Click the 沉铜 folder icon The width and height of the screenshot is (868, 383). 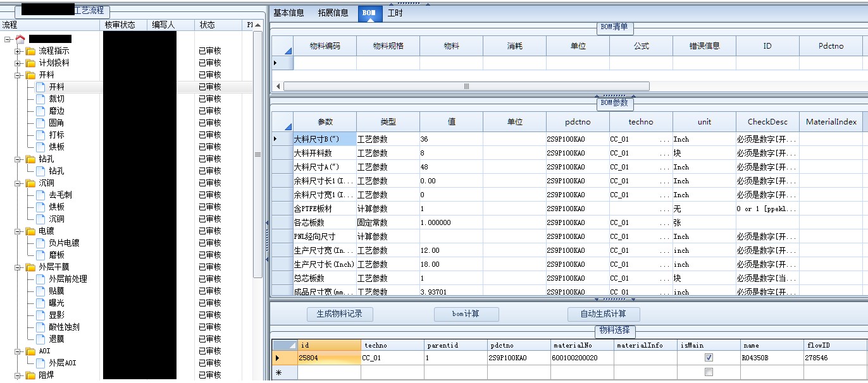(30, 183)
